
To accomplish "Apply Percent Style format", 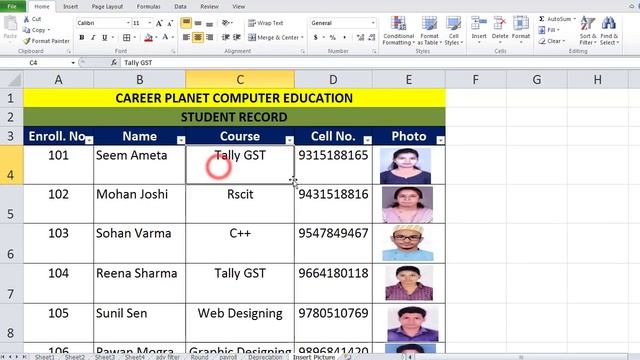I will [x=333, y=38].
